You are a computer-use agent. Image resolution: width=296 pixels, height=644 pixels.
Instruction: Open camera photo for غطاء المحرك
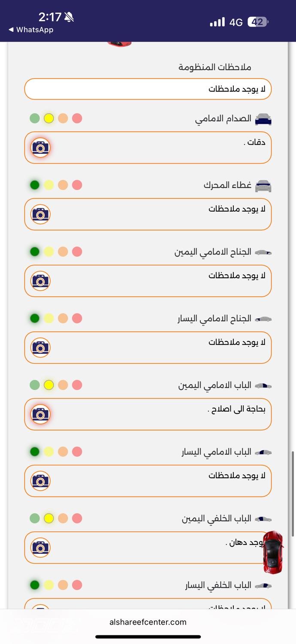[x=41, y=214]
